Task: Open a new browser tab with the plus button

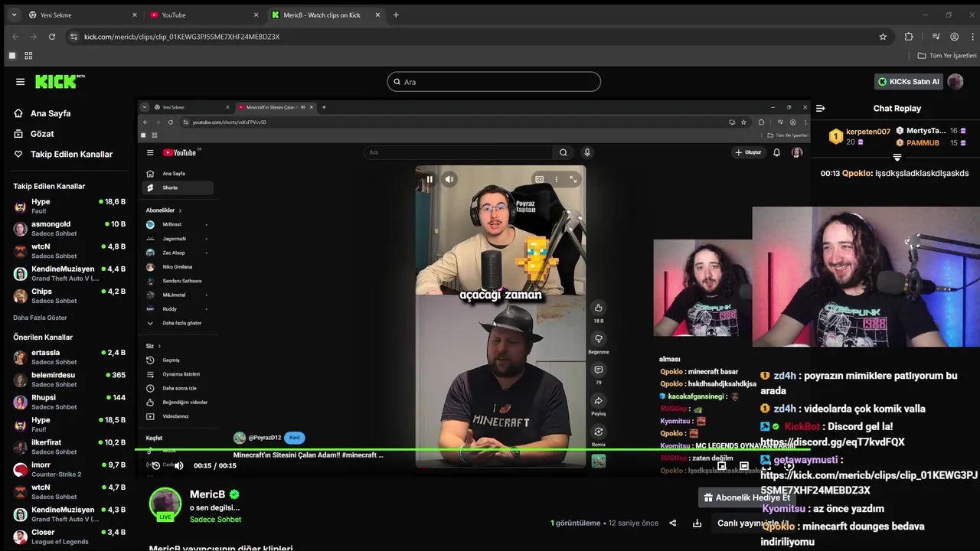Action: click(x=396, y=15)
